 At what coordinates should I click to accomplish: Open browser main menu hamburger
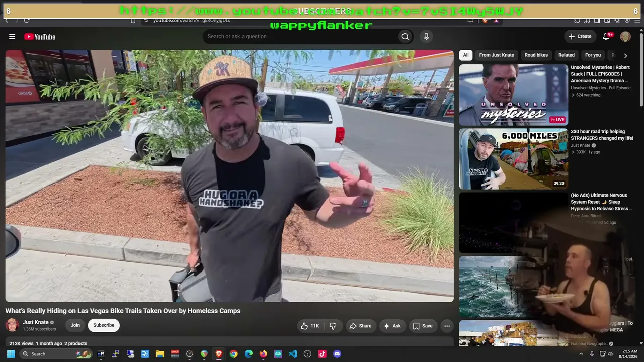pos(637,21)
